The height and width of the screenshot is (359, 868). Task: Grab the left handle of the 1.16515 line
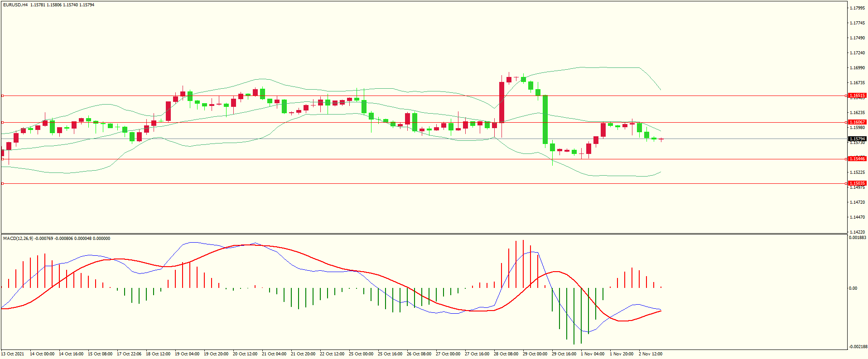click(2, 96)
